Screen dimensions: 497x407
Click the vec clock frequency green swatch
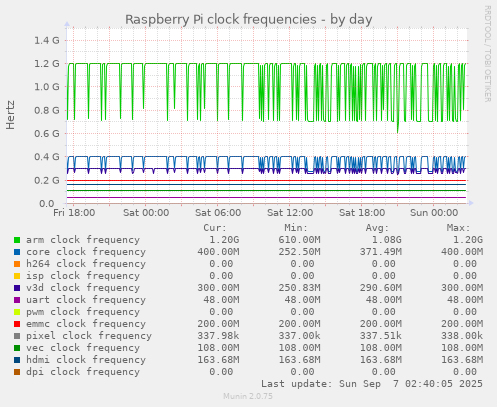pos(17,348)
